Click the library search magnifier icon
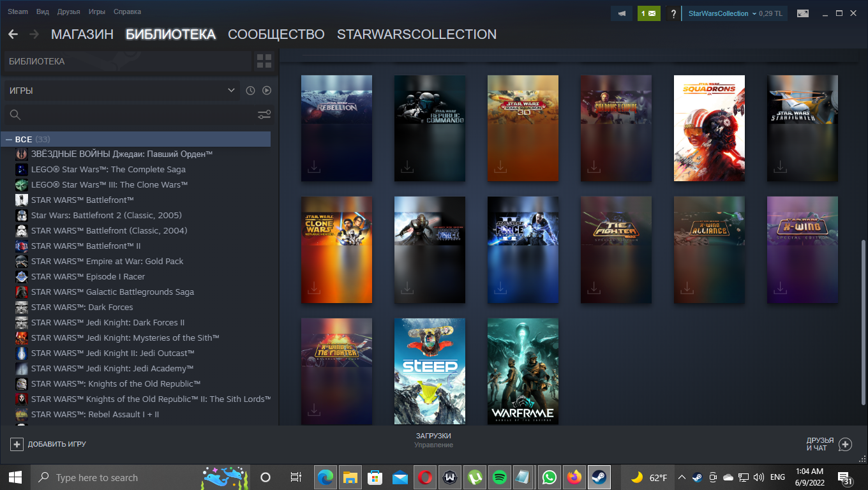This screenshot has height=490, width=868. (15, 115)
